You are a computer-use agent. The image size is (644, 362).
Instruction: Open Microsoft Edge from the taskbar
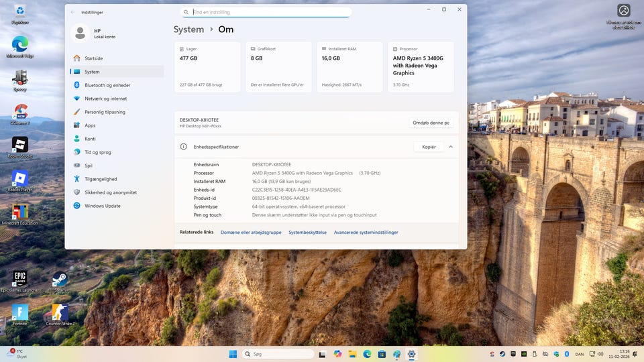(367, 354)
